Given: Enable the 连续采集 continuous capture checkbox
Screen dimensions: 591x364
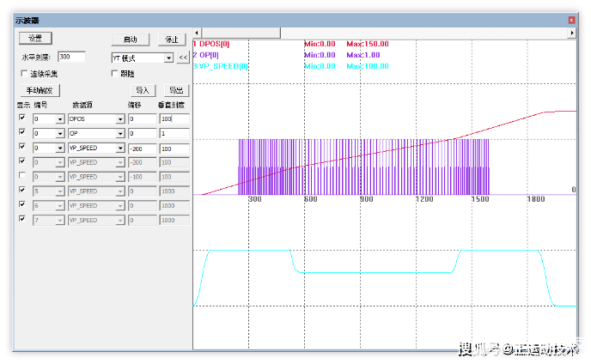Looking at the screenshot, I should click(x=23, y=74).
